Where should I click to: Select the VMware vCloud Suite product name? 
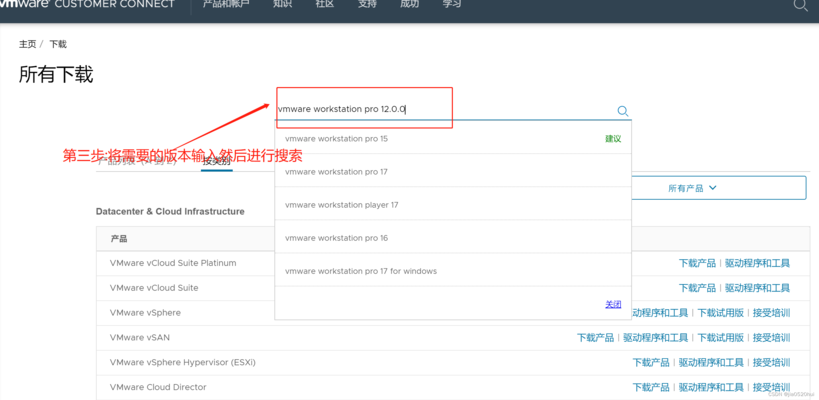[154, 288]
